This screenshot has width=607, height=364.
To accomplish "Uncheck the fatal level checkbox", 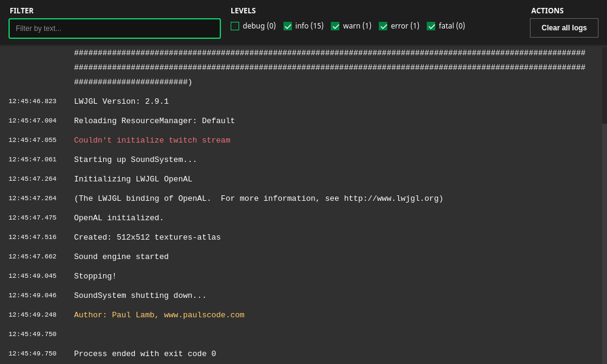I will (431, 26).
